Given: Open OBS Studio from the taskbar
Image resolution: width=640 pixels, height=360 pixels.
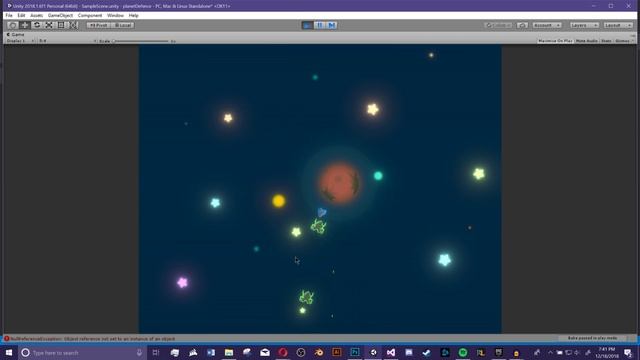Looking at the screenshot, I should tap(301, 353).
